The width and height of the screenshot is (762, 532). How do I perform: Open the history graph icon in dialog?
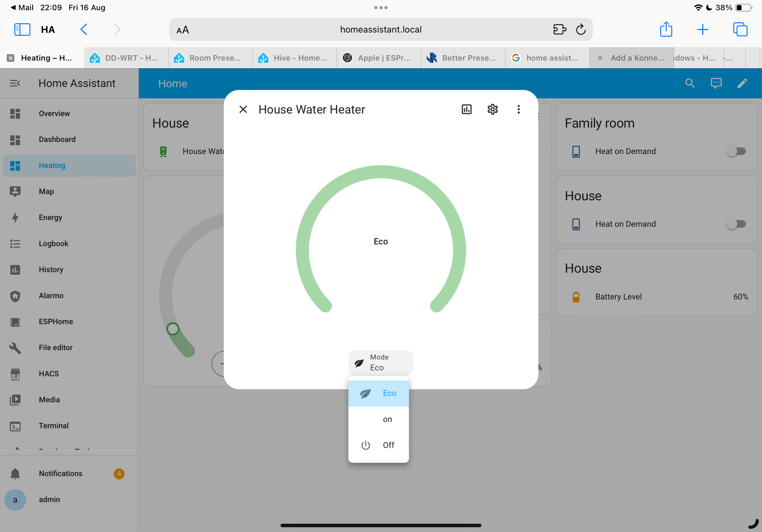467,109
